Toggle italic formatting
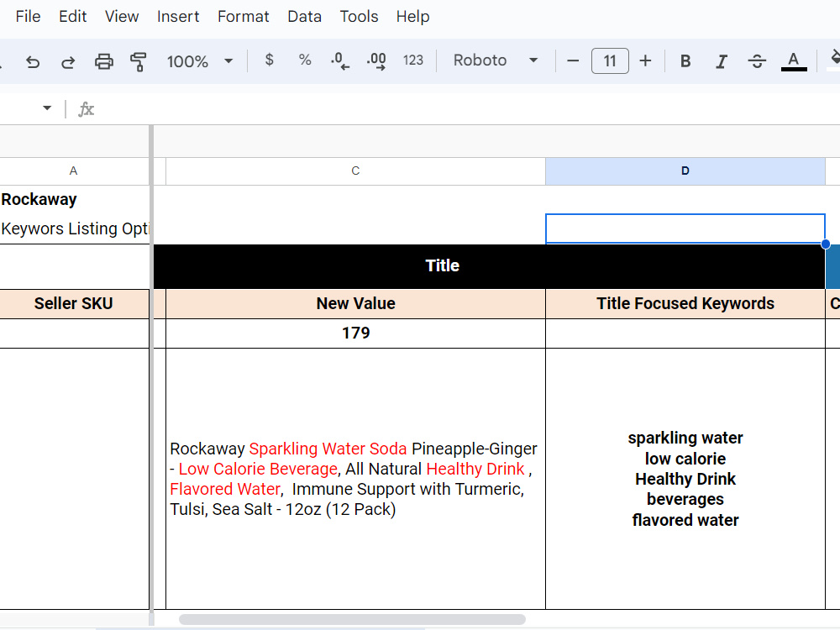This screenshot has height=630, width=840. click(x=721, y=61)
